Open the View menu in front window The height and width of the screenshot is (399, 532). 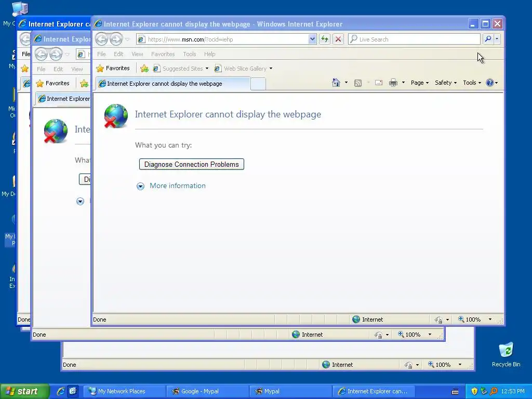tap(137, 54)
